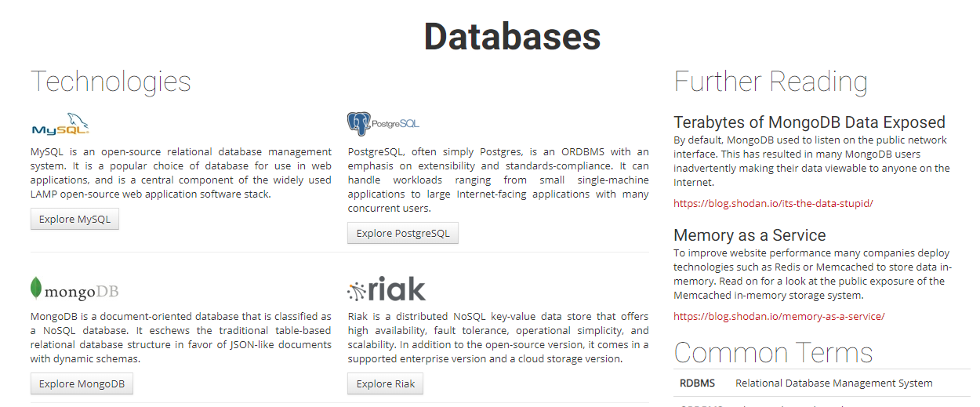Image resolution: width=980 pixels, height=407 pixels.
Task: Click the MySQL description paragraph
Action: point(180,173)
